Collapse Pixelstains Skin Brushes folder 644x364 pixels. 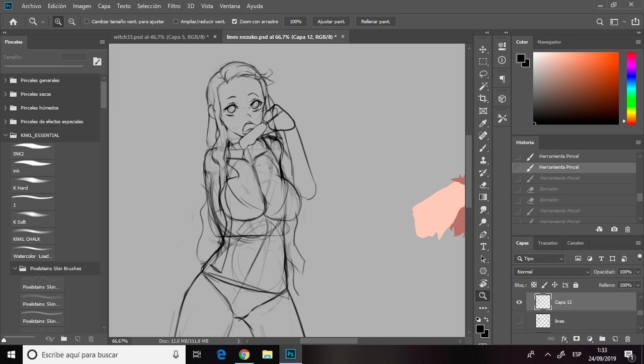15,268
